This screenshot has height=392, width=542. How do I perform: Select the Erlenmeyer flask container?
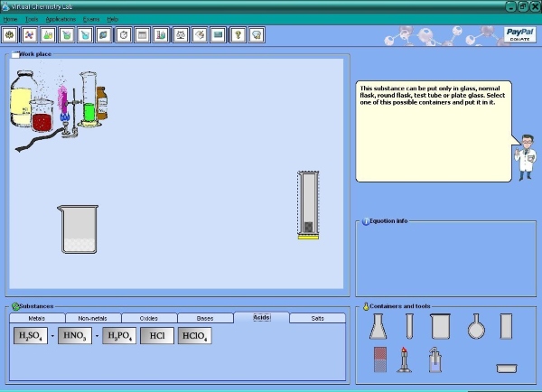click(377, 327)
